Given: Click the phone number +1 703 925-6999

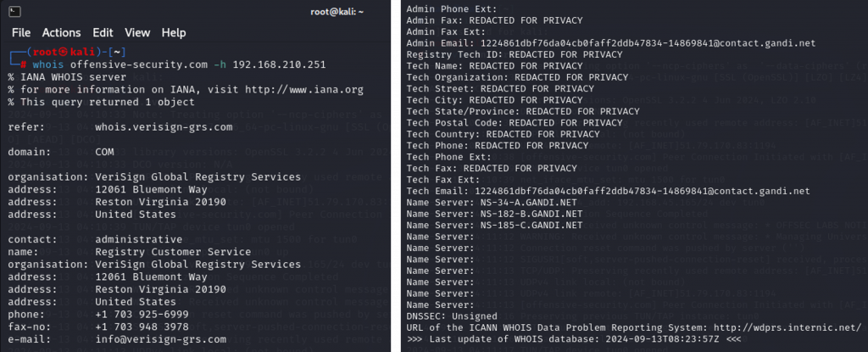Looking at the screenshot, I should tap(142, 314).
